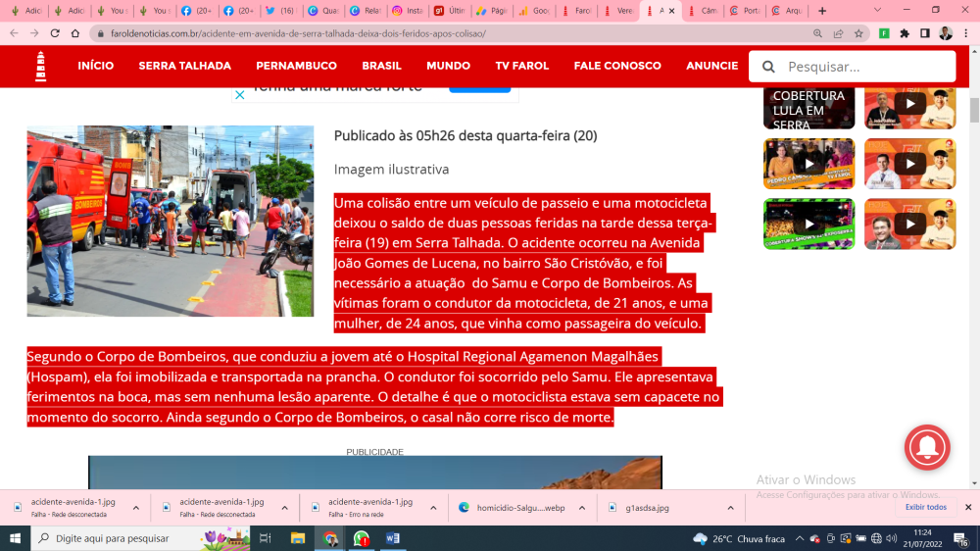Open Task View on taskbar
This screenshot has height=551, width=980.
point(265,538)
